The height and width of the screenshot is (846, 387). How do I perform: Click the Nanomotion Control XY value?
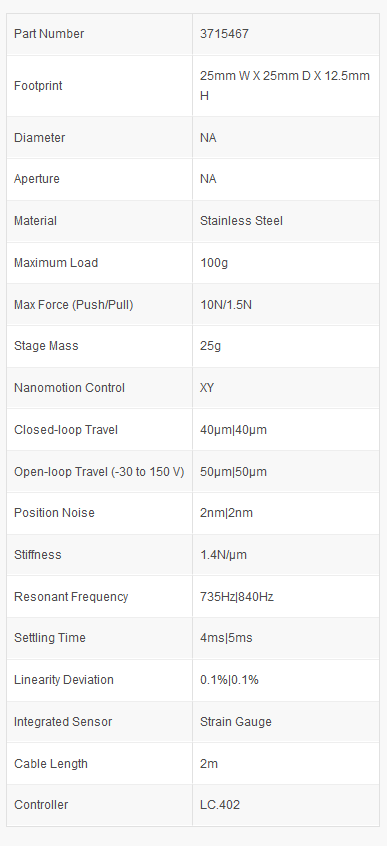pyautogui.click(x=207, y=388)
